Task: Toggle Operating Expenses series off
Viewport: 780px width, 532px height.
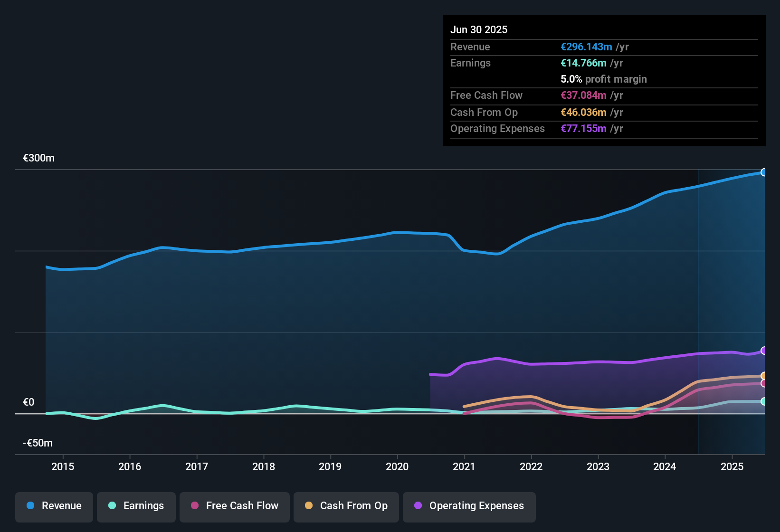Action: point(469,506)
